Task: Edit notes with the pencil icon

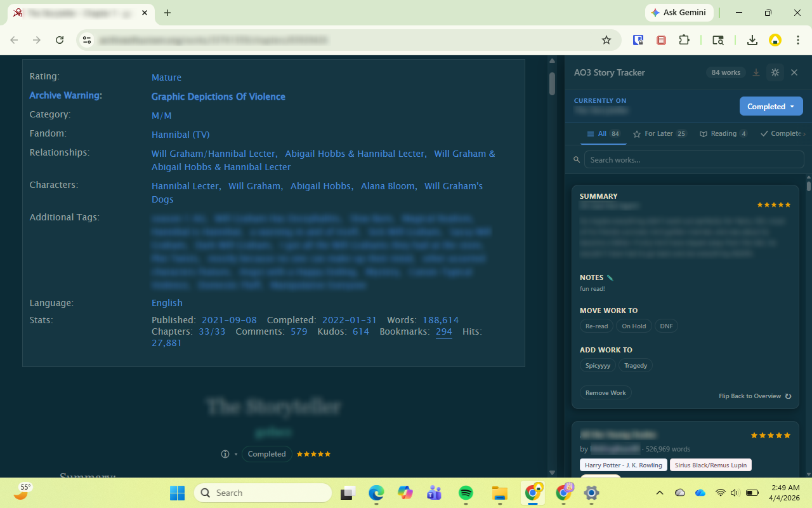Action: pos(610,277)
